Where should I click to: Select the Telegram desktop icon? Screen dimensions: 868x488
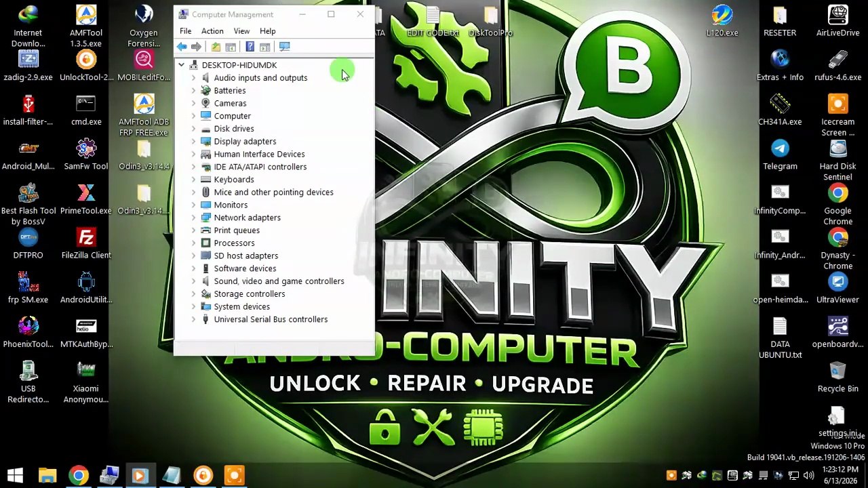(780, 155)
